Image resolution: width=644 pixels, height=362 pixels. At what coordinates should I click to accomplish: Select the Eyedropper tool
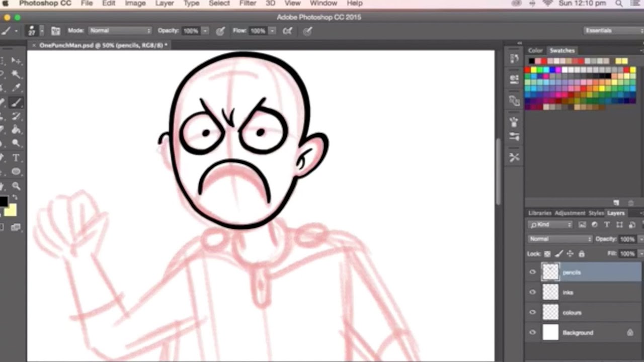tap(16, 88)
